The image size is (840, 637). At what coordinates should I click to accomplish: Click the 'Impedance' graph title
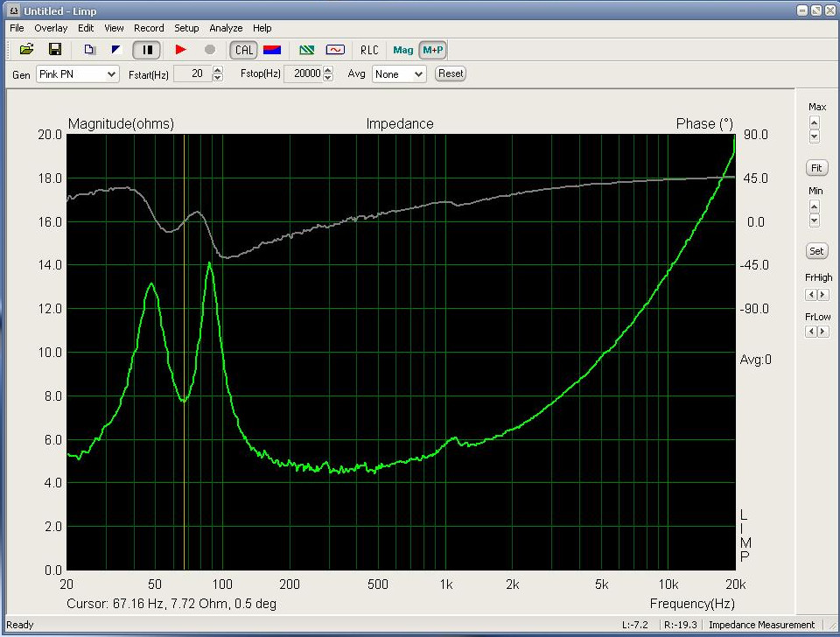coord(400,123)
